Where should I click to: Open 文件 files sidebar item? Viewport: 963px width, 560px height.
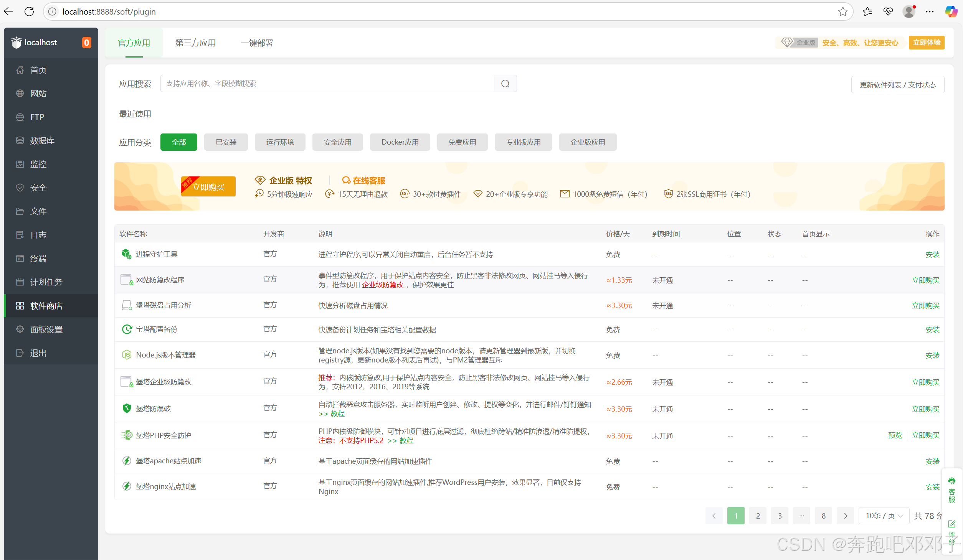click(51, 211)
